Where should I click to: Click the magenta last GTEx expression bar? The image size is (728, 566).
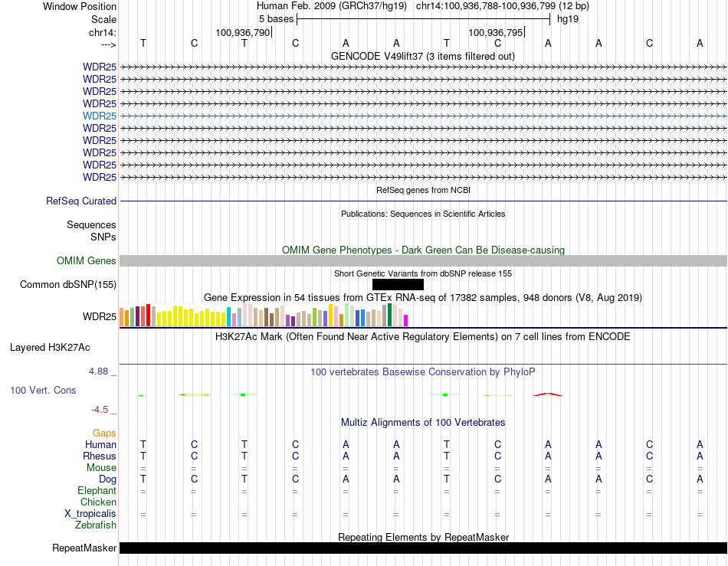(x=406, y=321)
